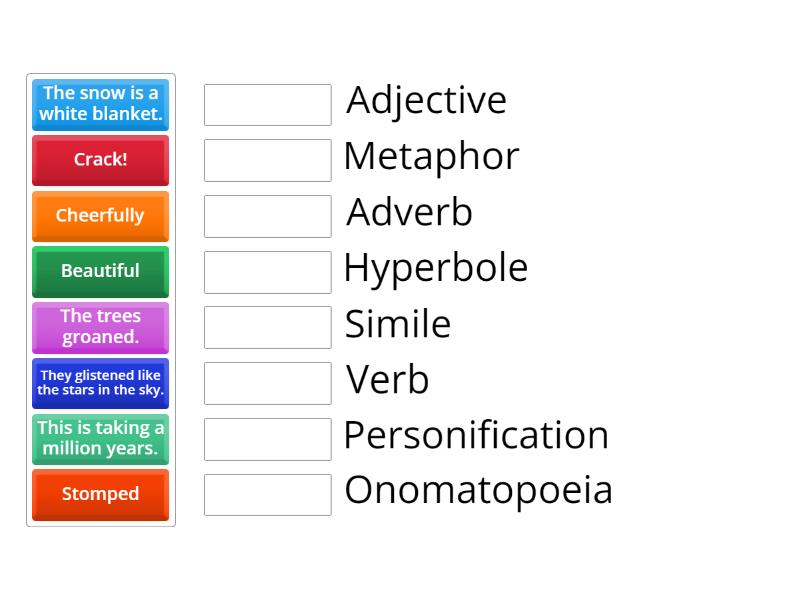Click the 'Personification' label text
The height and width of the screenshot is (600, 800).
coord(476,435)
